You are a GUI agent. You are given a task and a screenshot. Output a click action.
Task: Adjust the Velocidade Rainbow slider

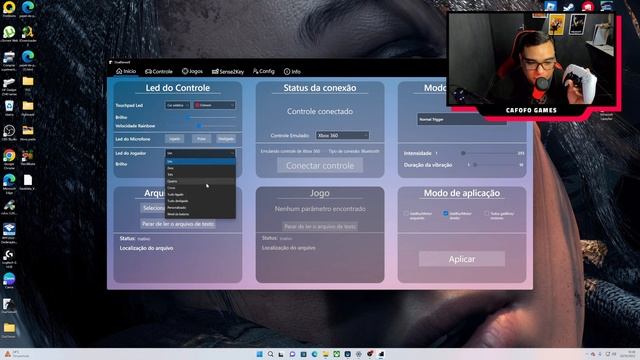(x=200, y=126)
